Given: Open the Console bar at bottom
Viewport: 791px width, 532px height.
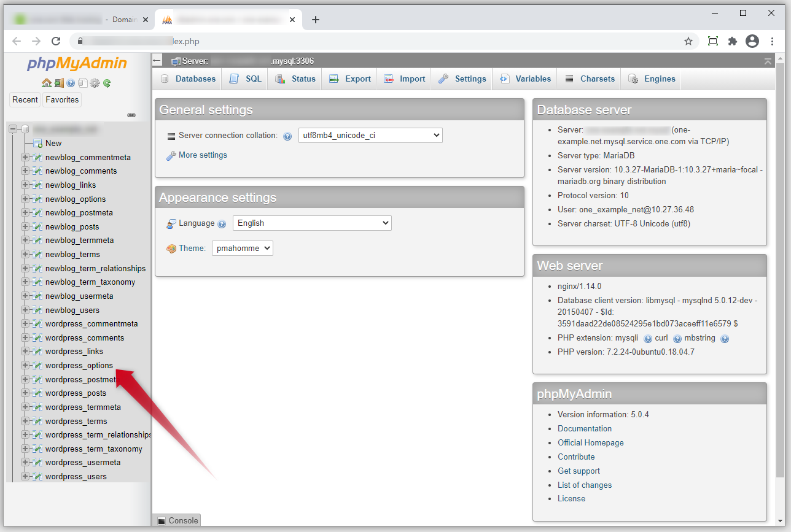Looking at the screenshot, I should [x=177, y=520].
